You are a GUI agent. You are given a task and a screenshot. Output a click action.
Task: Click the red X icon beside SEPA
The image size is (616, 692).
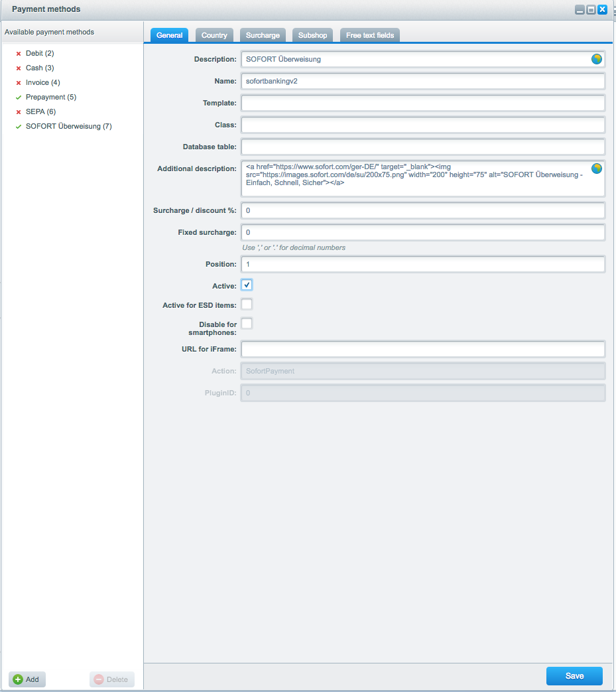19,112
